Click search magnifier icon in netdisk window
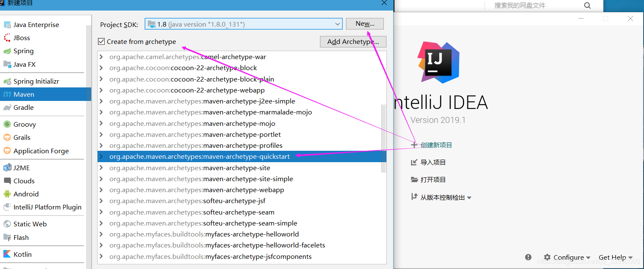 [x=587, y=5]
